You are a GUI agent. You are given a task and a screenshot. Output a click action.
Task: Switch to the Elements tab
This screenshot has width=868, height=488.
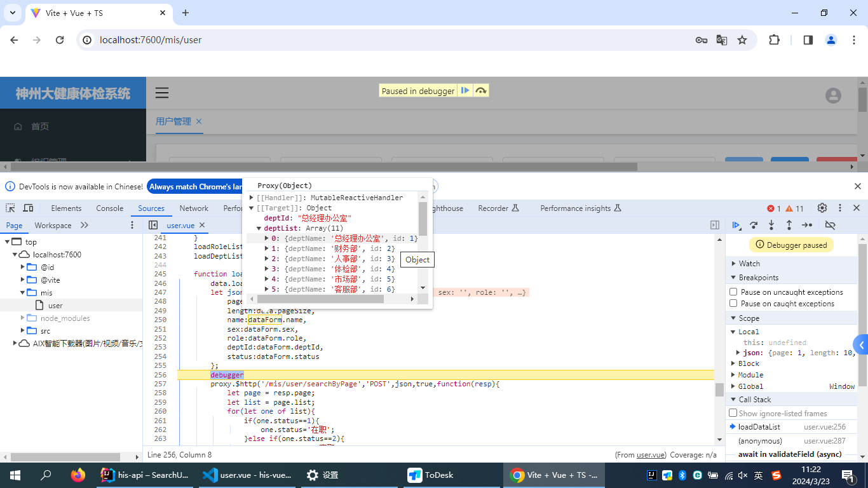(66, 208)
